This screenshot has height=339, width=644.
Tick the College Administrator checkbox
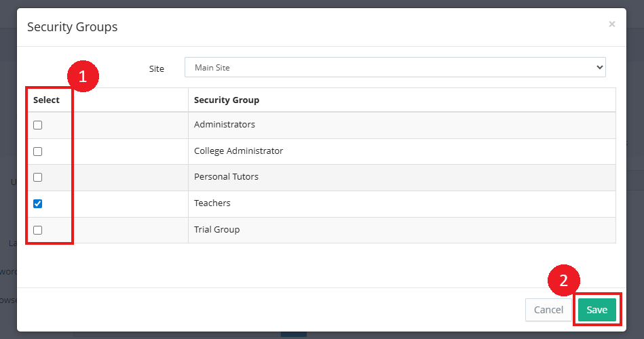(38, 151)
